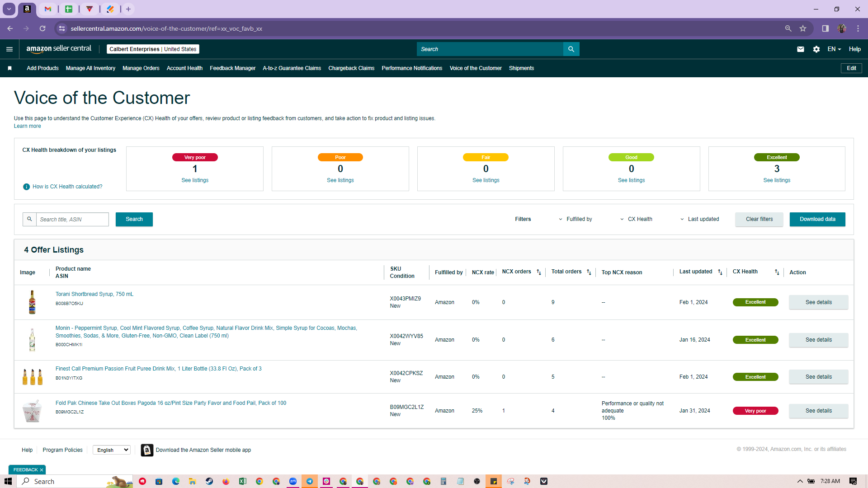Image resolution: width=868 pixels, height=488 pixels.
Task: Open Excel from the taskbar
Action: [243, 481]
